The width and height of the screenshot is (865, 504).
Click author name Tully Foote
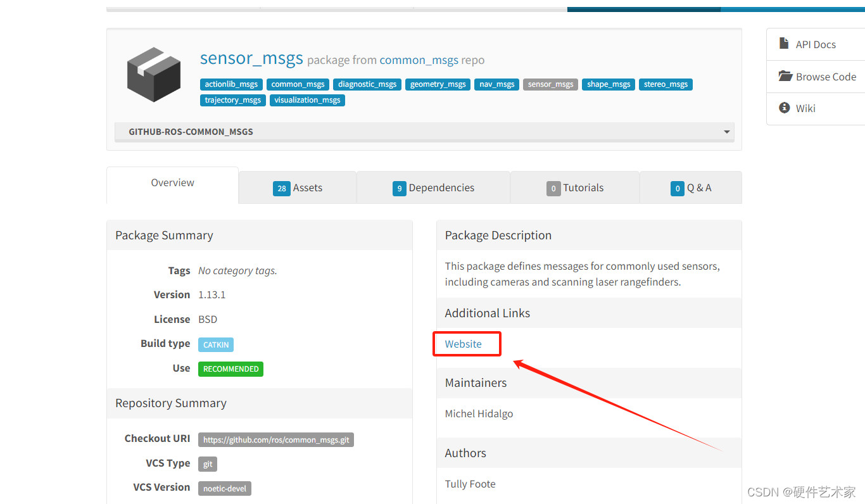click(x=470, y=484)
